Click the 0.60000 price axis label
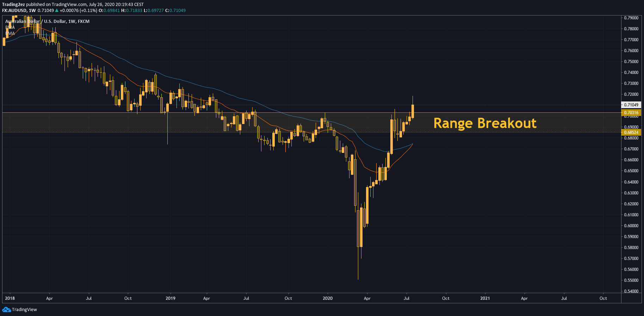This screenshot has width=644, height=316. (x=631, y=226)
